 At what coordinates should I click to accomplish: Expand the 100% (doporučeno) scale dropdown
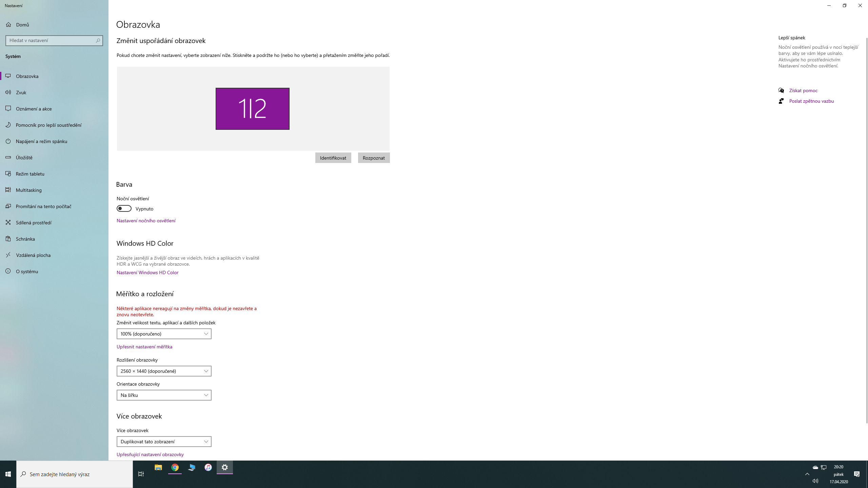(164, 334)
